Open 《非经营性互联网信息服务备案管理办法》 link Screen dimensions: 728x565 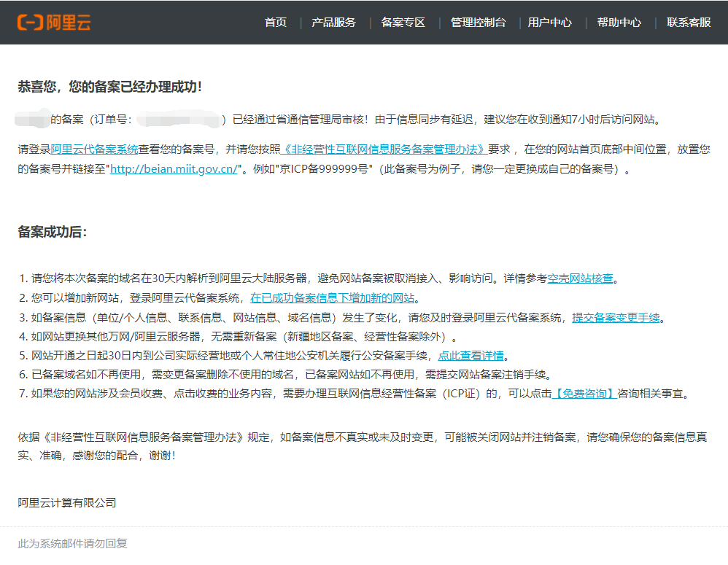[384, 149]
